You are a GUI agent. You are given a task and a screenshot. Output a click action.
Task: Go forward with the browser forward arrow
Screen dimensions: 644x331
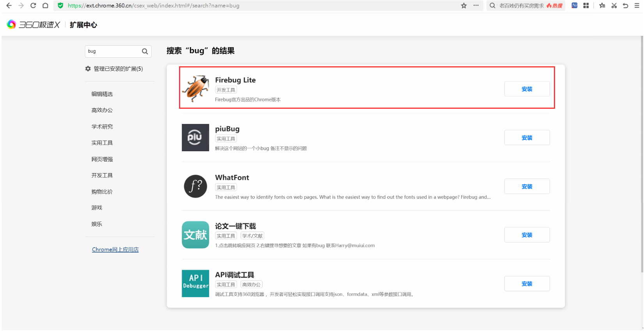21,5
